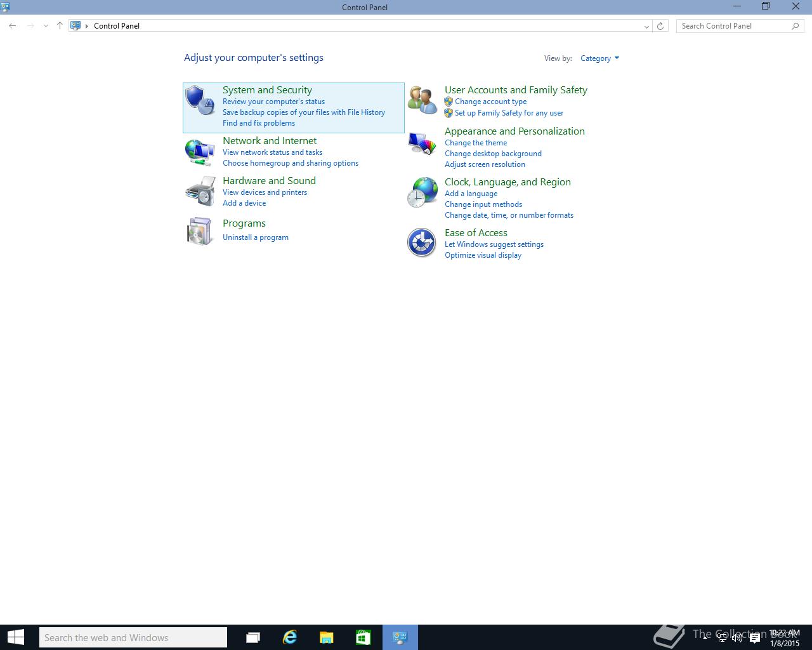Image resolution: width=812 pixels, height=650 pixels.
Task: Click the Appearance and Personalization monitor icon
Action: tap(422, 143)
